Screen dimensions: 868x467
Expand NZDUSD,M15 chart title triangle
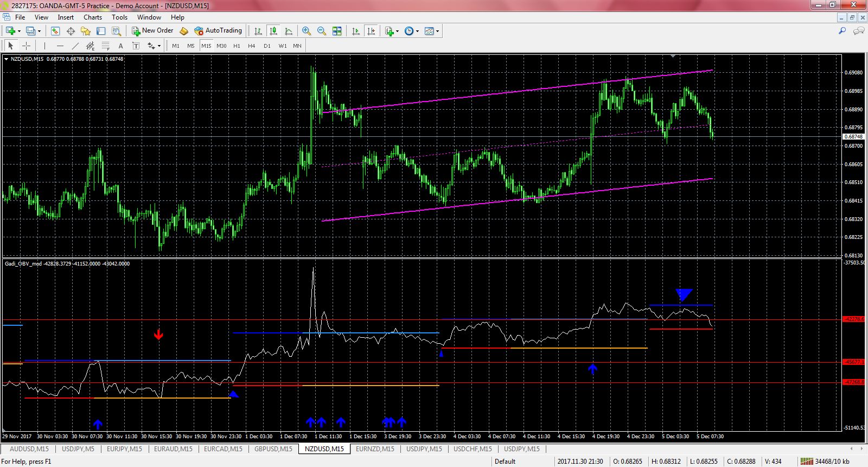tap(7, 59)
